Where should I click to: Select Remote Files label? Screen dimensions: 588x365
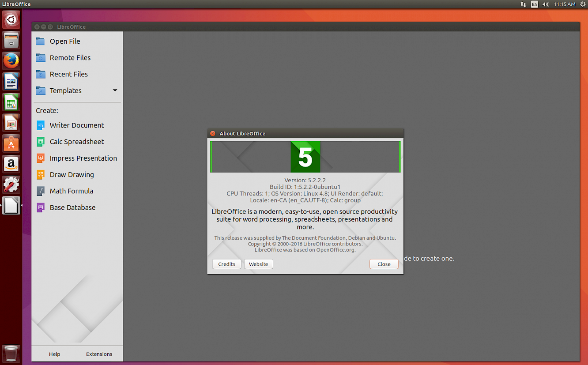(x=70, y=57)
